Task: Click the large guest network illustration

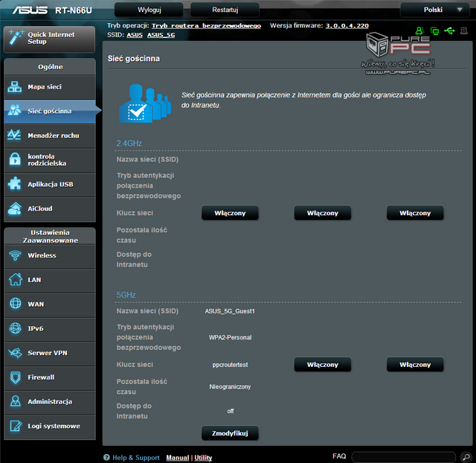Action: 145,103
